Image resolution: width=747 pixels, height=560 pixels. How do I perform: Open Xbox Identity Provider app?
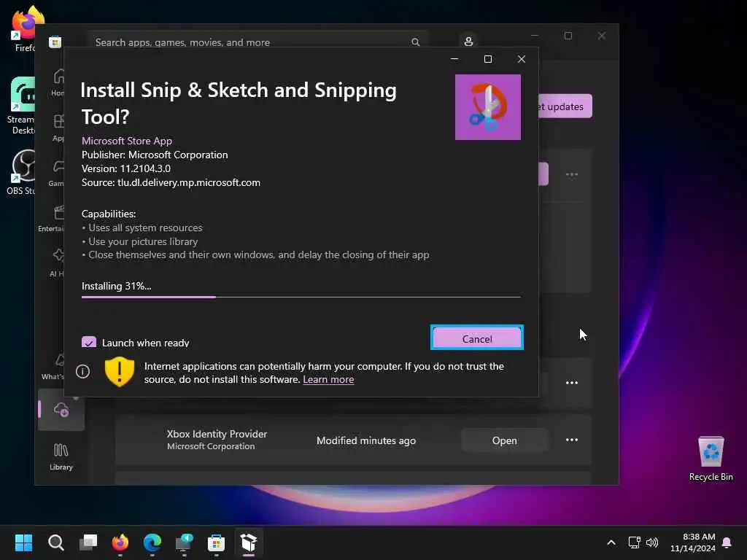(505, 440)
